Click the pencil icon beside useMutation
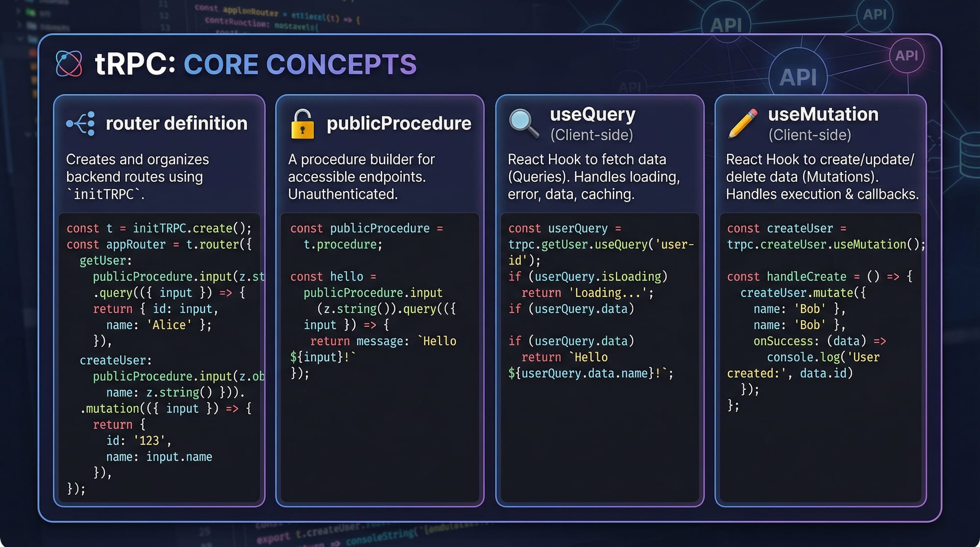Screen dimensions: 980x547 point(743,123)
